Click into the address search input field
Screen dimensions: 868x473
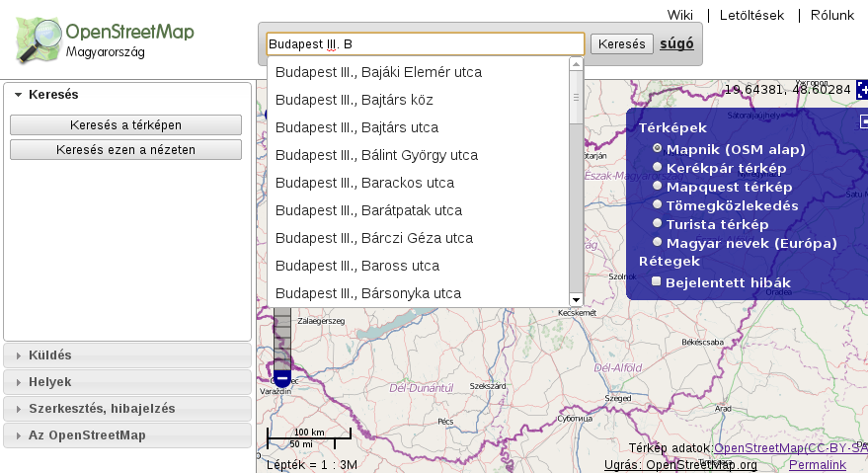(x=426, y=43)
